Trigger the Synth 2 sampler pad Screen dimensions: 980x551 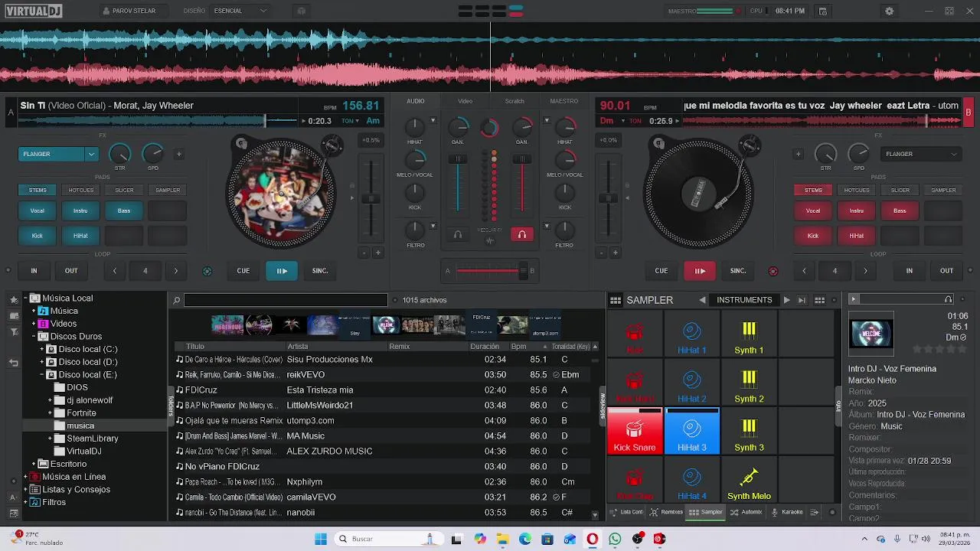749,383
